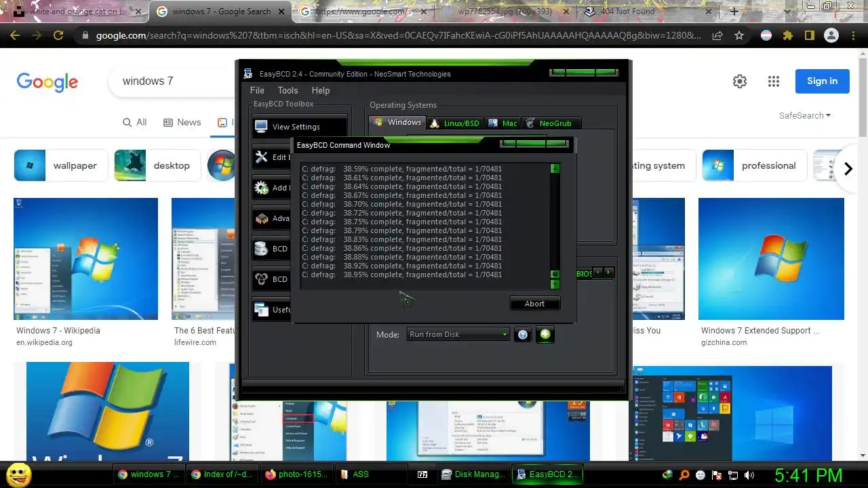
Task: Click the Edit Boot Menu wrench icon
Action: 262,157
